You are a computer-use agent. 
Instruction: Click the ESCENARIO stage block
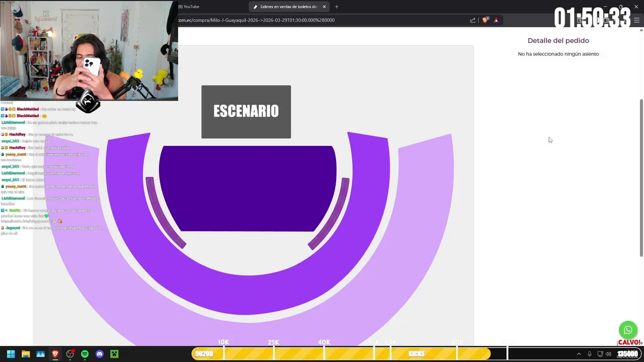[x=246, y=112]
